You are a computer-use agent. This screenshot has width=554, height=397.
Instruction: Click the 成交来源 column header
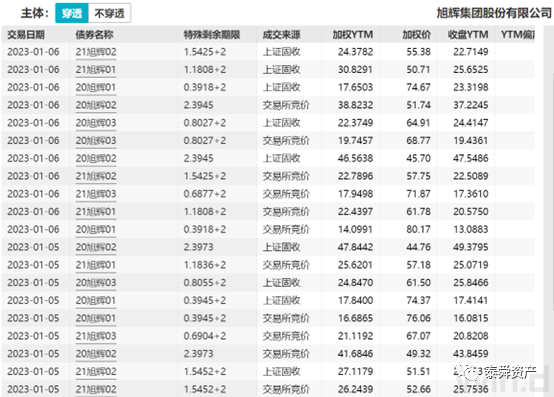(282, 35)
